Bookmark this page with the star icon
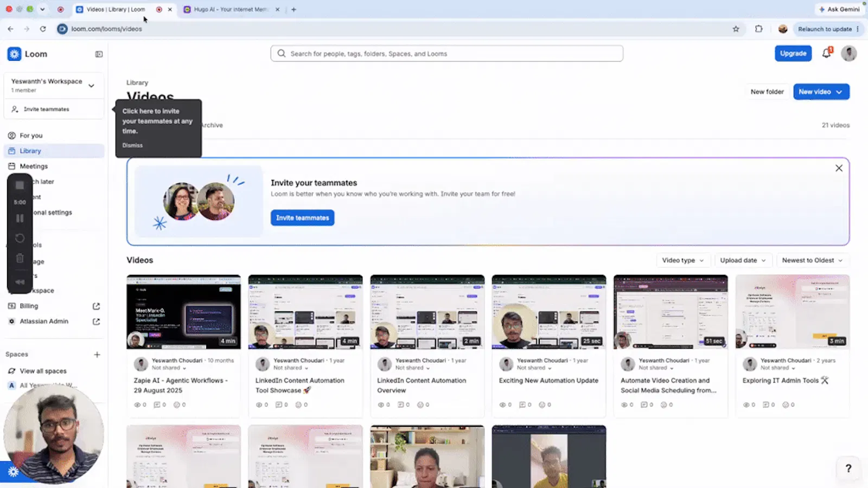Screen dimensions: 868x488 tap(736, 29)
